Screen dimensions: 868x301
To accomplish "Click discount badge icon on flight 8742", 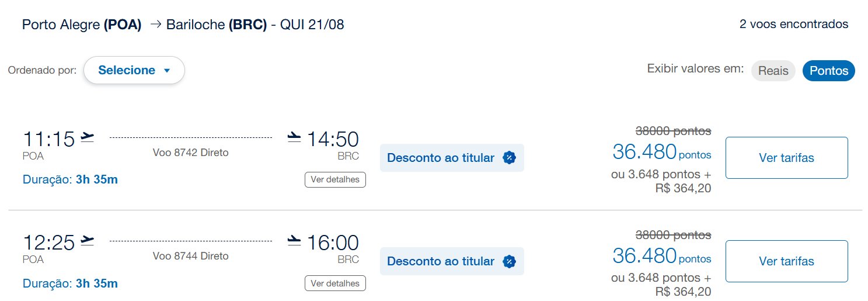I will click(x=509, y=158).
